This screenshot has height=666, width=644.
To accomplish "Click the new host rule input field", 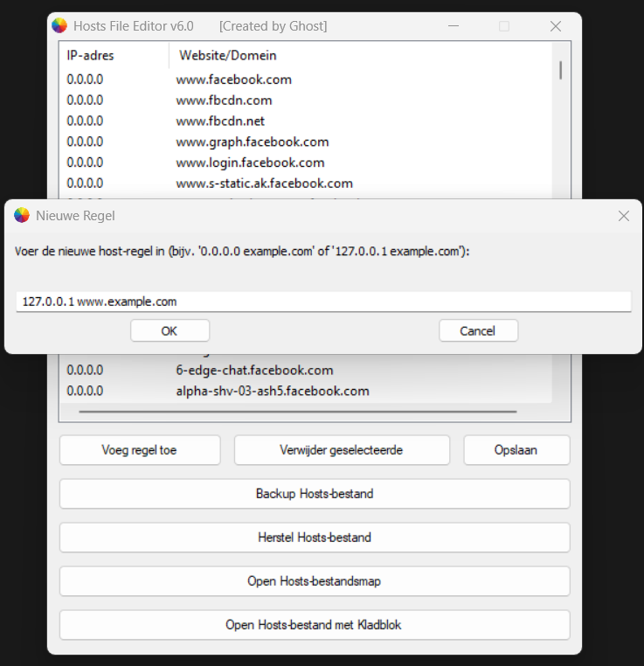I will click(323, 302).
